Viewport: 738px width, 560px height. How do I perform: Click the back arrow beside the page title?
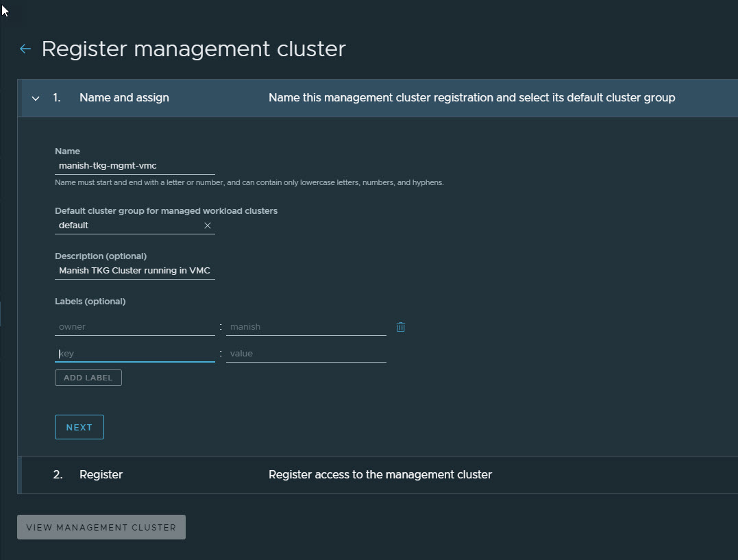tap(25, 49)
